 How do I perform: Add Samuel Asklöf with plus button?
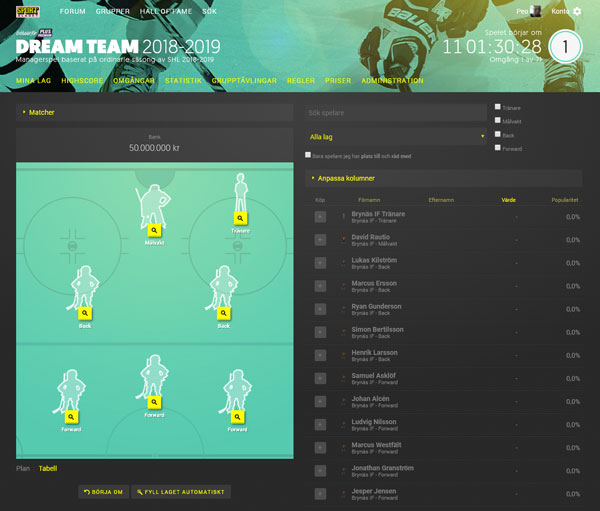(x=320, y=378)
